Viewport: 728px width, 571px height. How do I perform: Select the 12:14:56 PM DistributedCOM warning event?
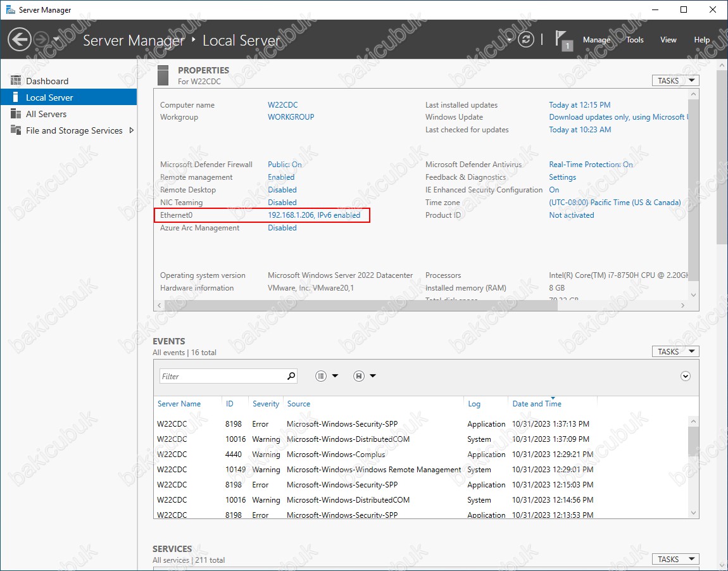click(x=420, y=499)
